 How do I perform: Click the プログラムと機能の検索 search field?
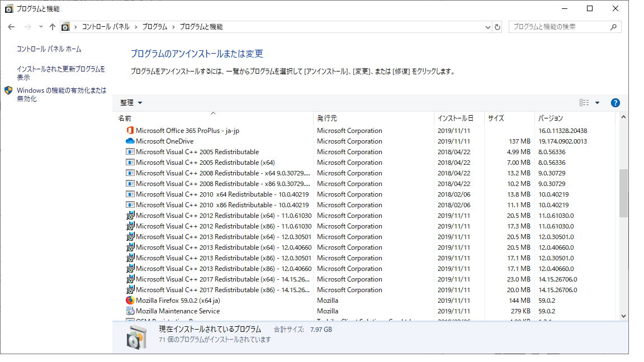pyautogui.click(x=559, y=27)
